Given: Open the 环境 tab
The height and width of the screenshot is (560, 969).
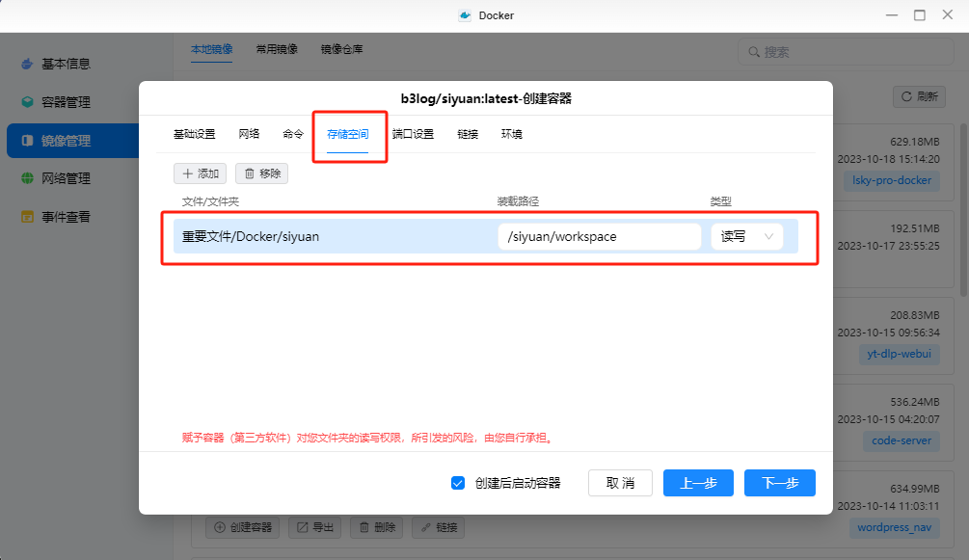Looking at the screenshot, I should click(511, 134).
